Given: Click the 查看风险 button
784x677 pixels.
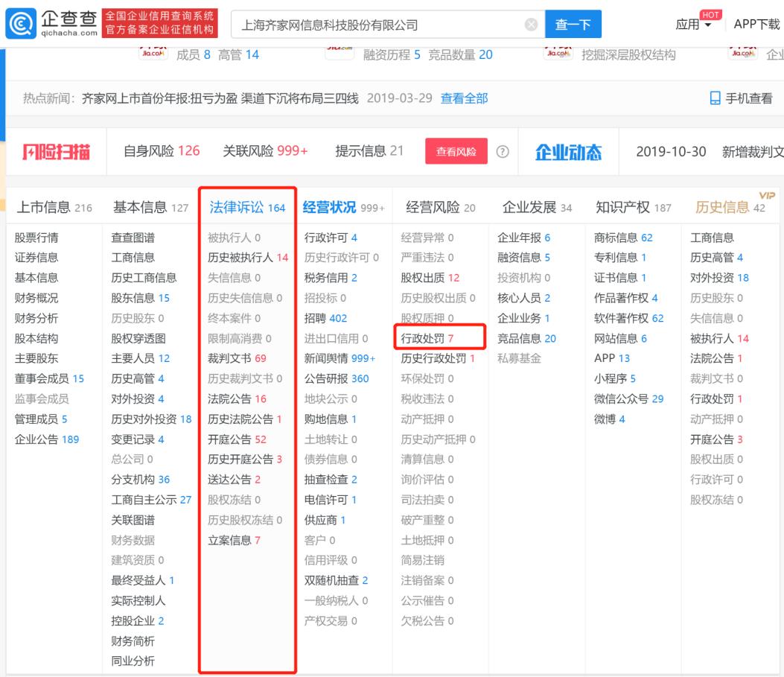Looking at the screenshot, I should tap(455, 150).
